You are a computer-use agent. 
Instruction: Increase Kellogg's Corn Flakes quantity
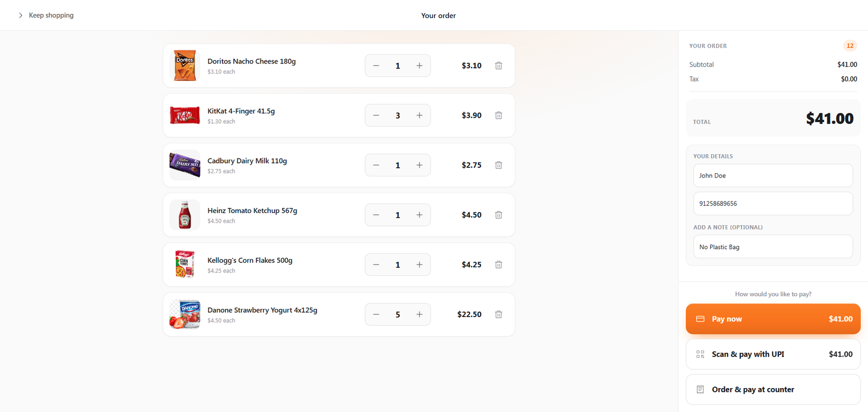[x=419, y=265]
